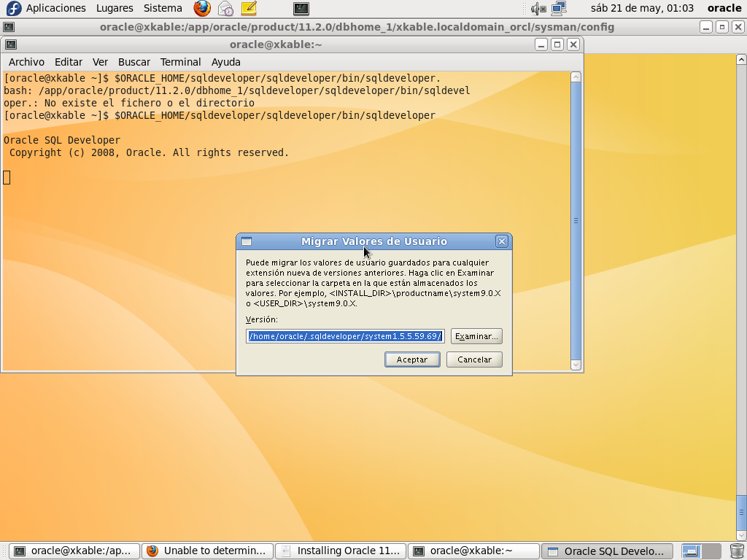Open the Lugares menu

click(115, 8)
